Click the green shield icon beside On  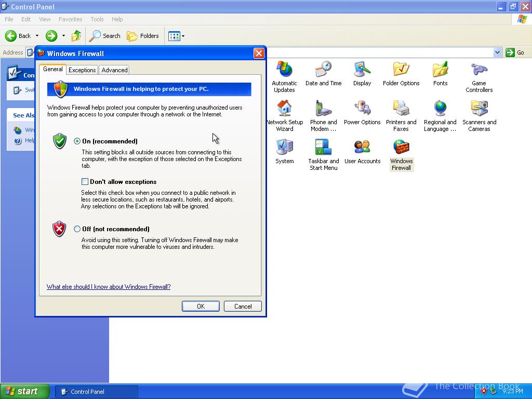pyautogui.click(x=59, y=141)
